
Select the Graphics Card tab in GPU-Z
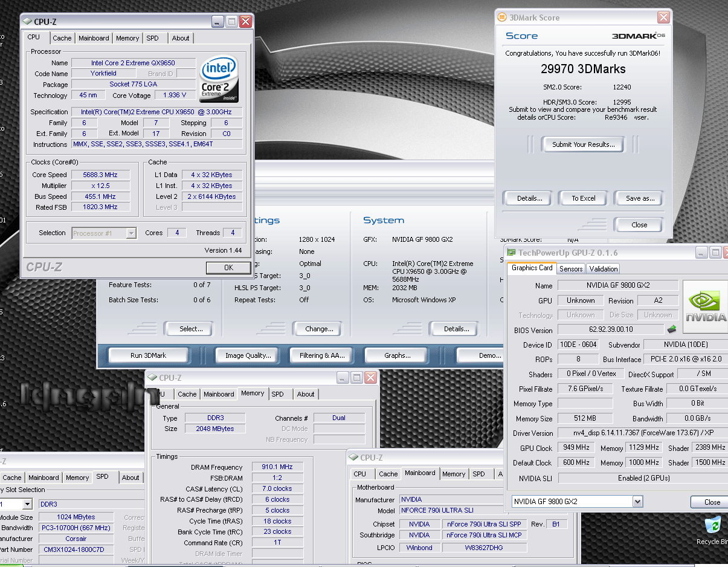(x=532, y=268)
